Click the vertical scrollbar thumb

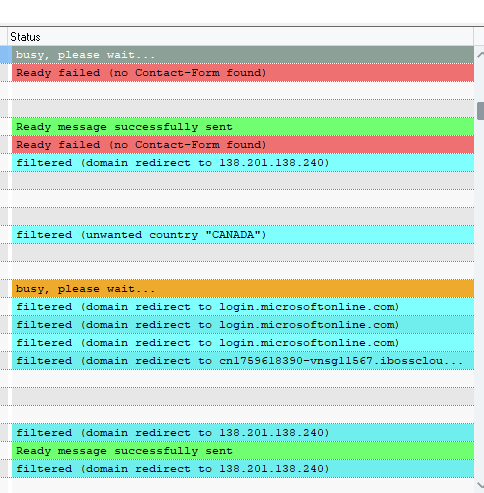click(480, 111)
